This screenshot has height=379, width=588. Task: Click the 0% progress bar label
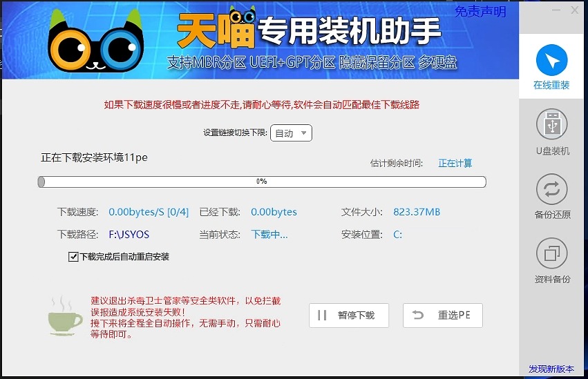tap(262, 182)
